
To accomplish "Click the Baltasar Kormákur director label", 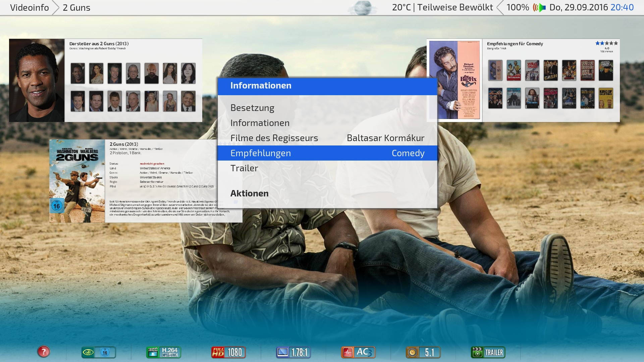I will [386, 138].
